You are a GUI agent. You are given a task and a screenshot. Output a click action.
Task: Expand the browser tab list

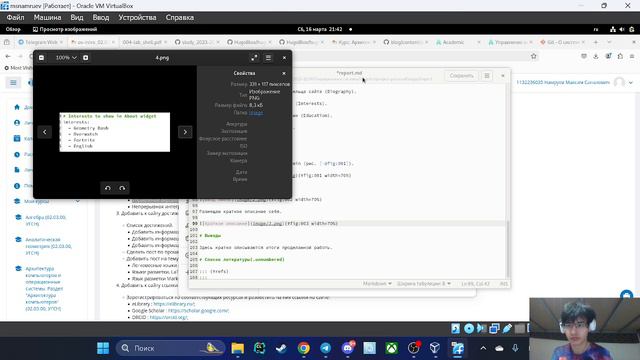(609, 42)
